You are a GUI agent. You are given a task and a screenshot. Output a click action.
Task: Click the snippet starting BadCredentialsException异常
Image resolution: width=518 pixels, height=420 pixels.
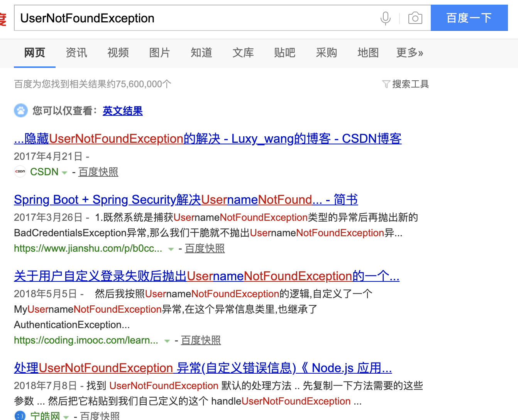(208, 233)
